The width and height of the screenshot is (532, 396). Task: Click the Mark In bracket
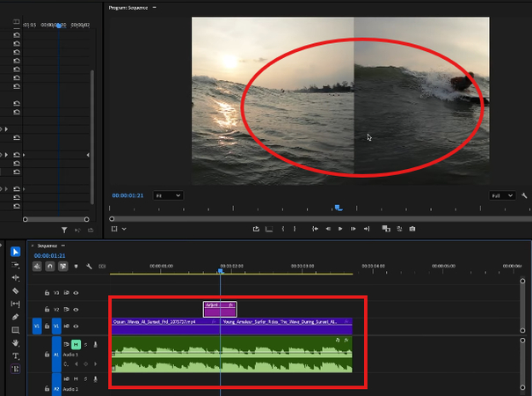(x=282, y=229)
